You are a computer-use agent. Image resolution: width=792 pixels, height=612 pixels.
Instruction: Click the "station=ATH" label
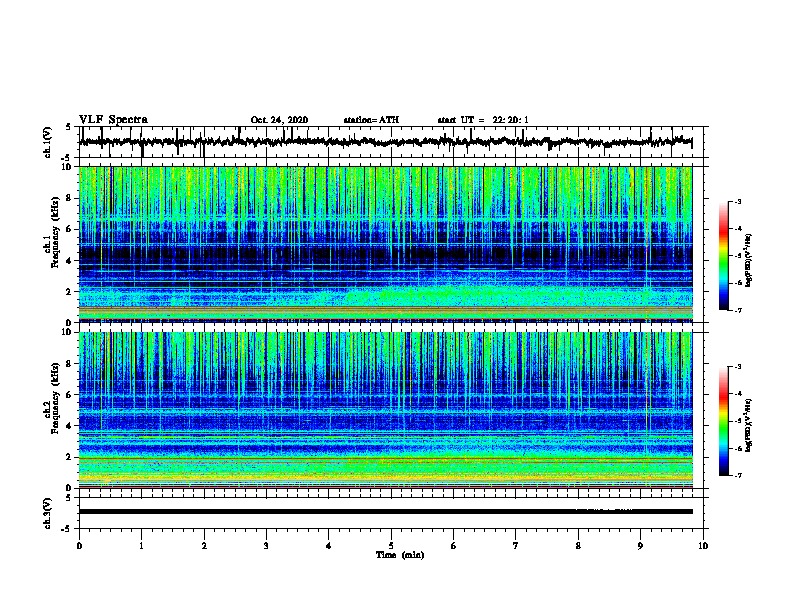[371, 120]
